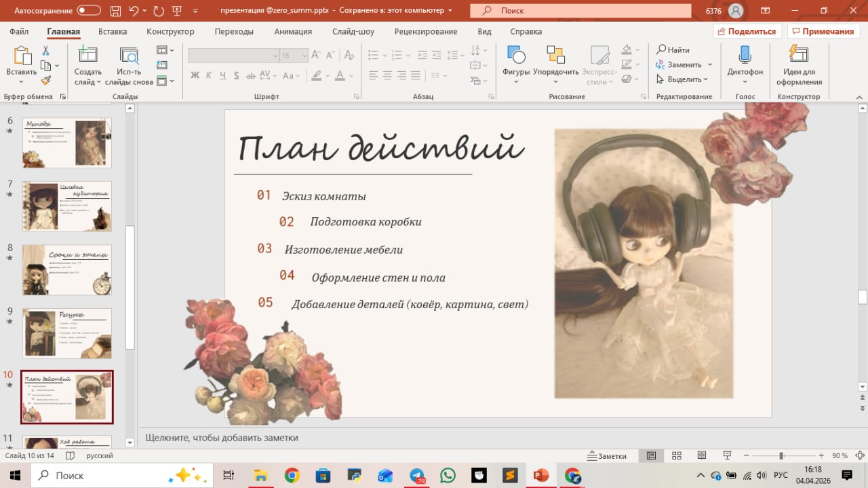Open the Выделить select dropdown

[x=682, y=79]
